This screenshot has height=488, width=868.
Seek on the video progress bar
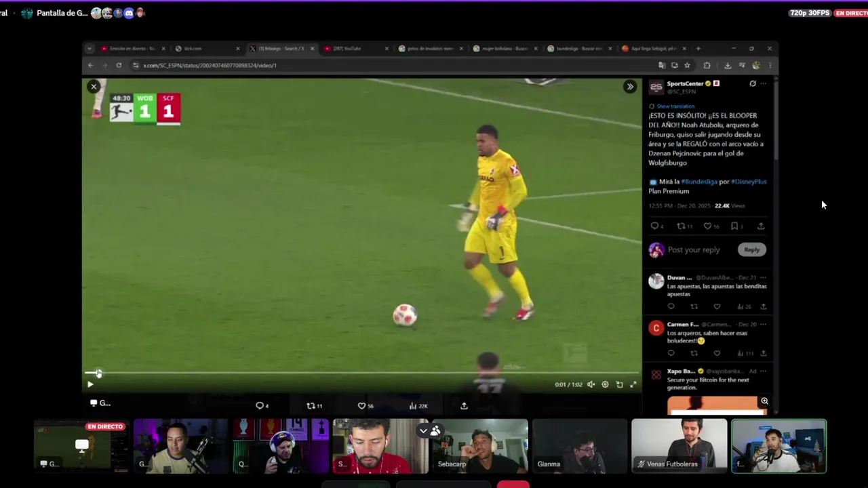[x=361, y=373]
